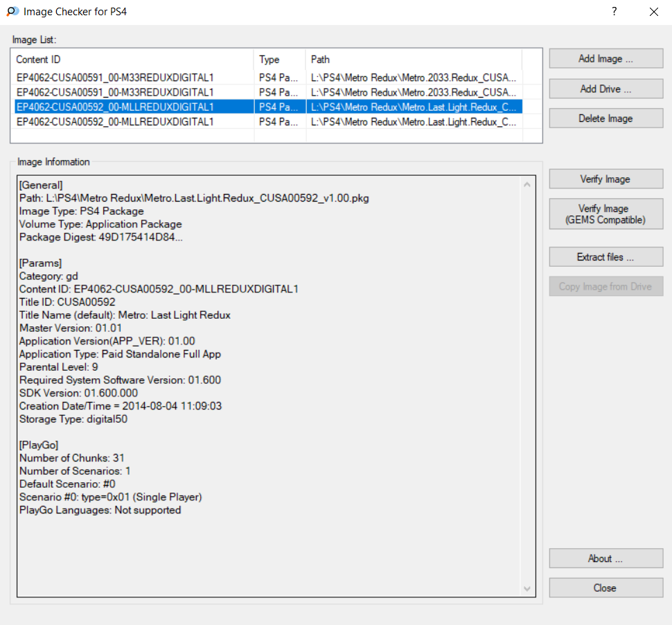
Task: Sort list by Content ID column header
Action: pos(133,60)
